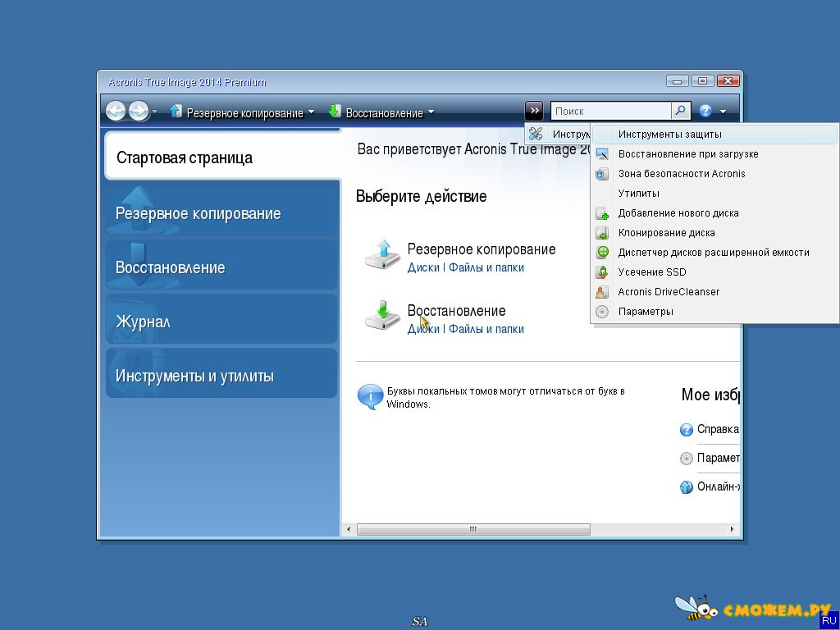Minimize the Acronis True Image window
The width and height of the screenshot is (840, 630).
point(677,81)
